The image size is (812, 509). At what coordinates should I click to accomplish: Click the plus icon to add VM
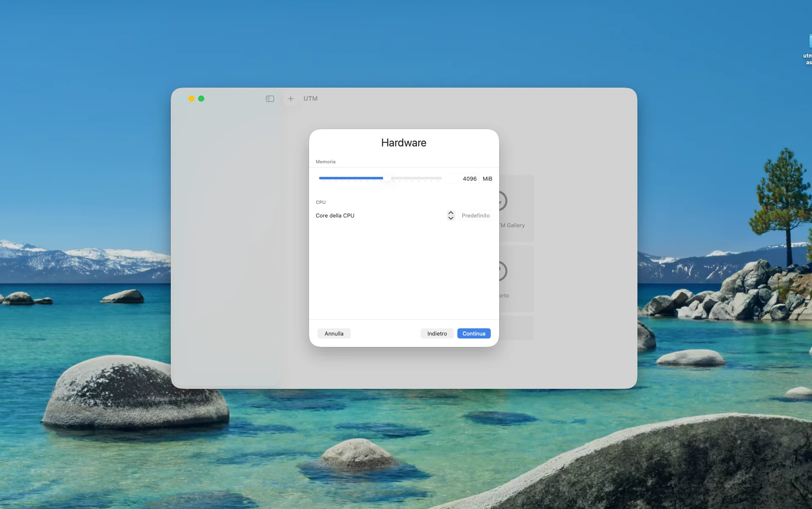click(x=290, y=99)
